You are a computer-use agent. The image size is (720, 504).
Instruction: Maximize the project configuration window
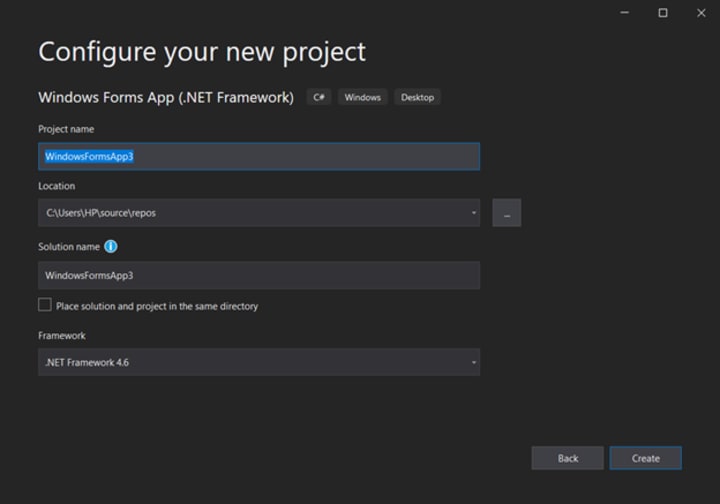pos(663,13)
